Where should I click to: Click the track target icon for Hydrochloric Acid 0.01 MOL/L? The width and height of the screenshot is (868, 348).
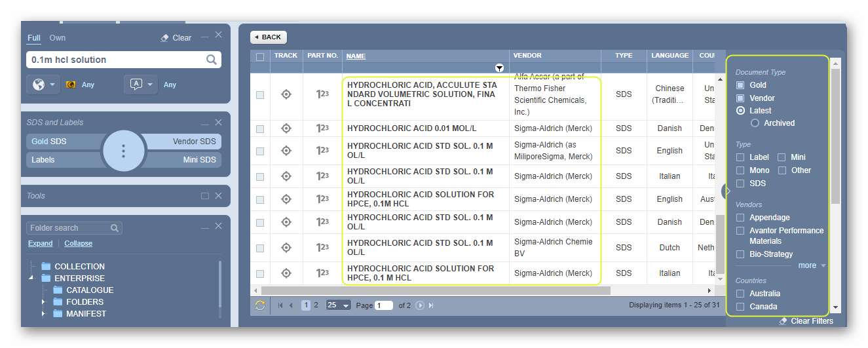[x=286, y=128]
